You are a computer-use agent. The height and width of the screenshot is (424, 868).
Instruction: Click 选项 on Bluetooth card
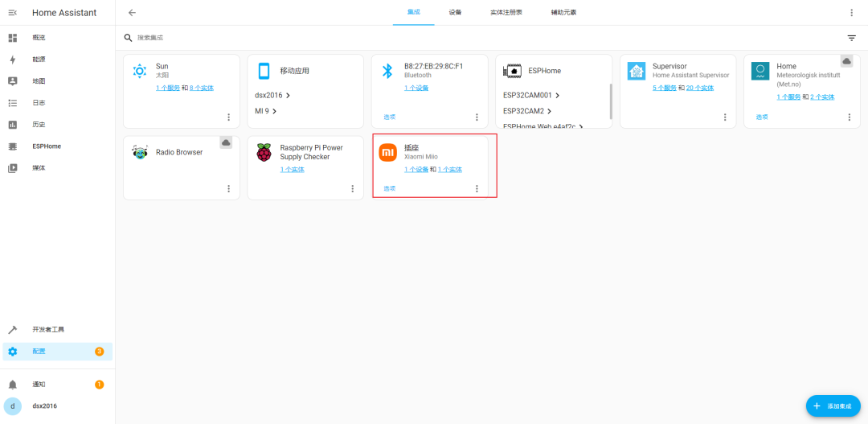point(390,117)
